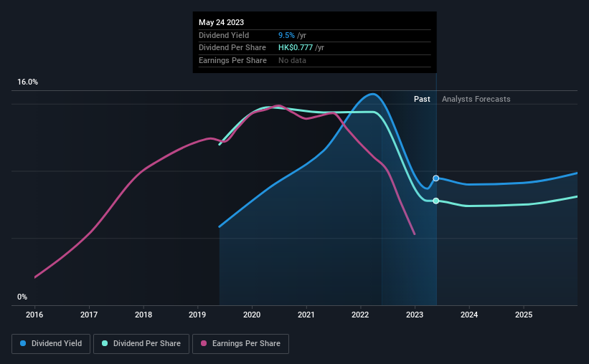This screenshot has width=589, height=364.
Task: Click the 2020 x-axis label
Action: point(252,315)
